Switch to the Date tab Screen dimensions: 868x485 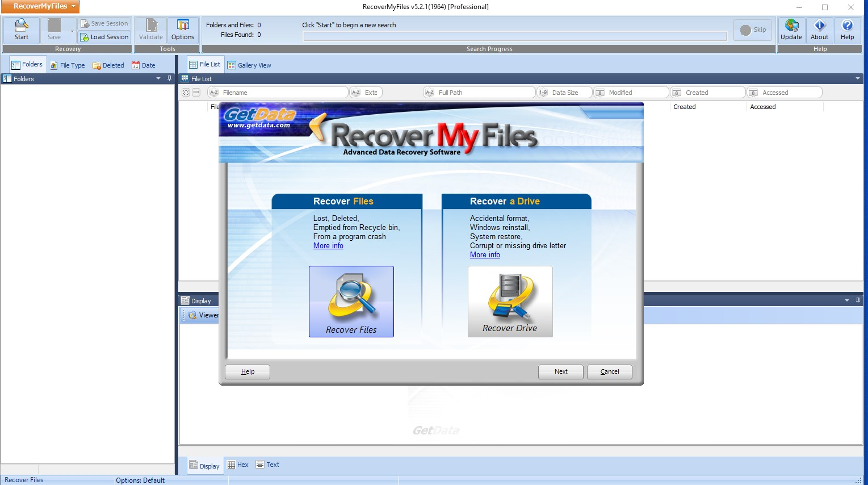tap(144, 65)
